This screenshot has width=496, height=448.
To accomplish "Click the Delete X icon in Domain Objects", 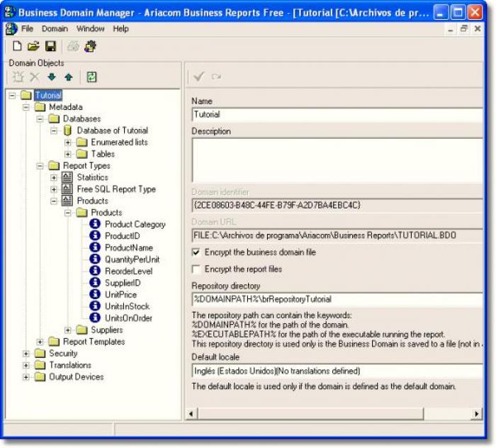I will pos(35,77).
